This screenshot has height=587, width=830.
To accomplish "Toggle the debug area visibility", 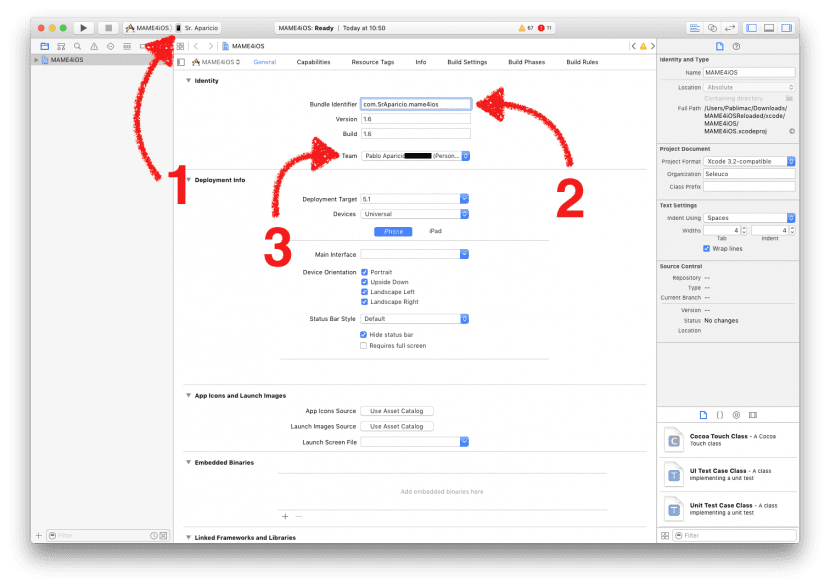I will click(x=769, y=28).
